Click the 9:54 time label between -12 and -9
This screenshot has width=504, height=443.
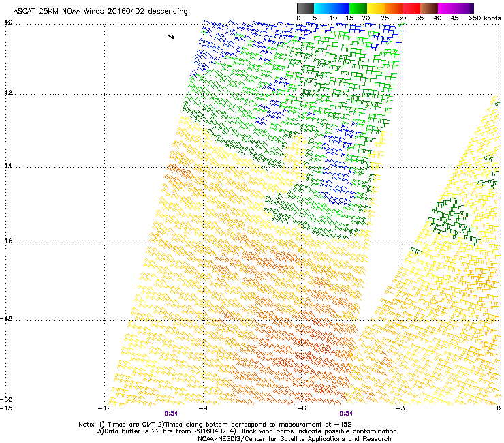coord(172,414)
